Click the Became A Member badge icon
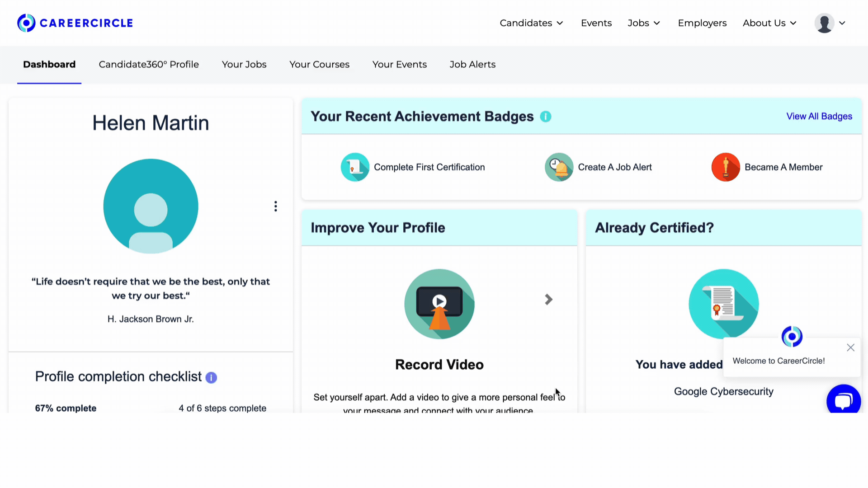868x488 pixels. point(726,167)
